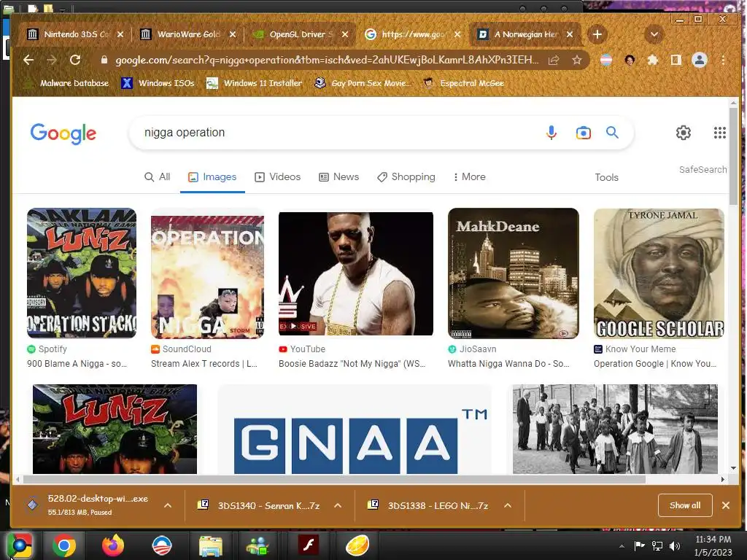The image size is (747, 560).
Task: Open the Know Your Meme Google Scholar thumbnail
Action: tap(659, 273)
